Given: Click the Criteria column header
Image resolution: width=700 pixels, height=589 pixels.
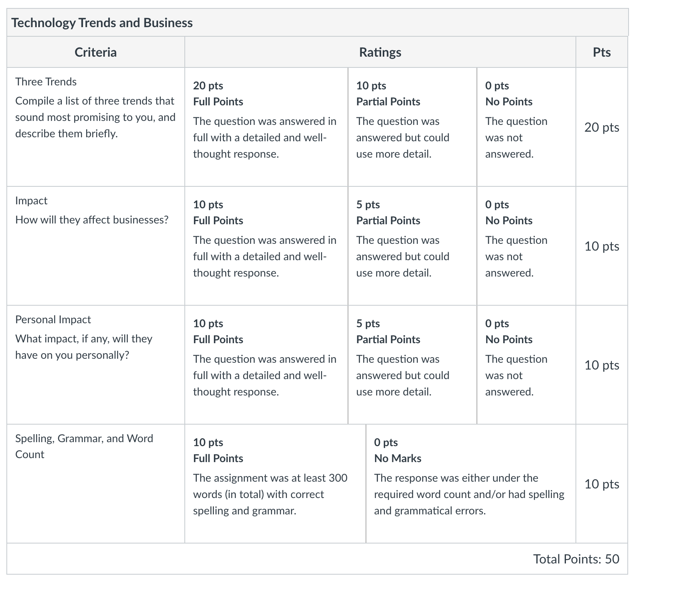Looking at the screenshot, I should (96, 52).
